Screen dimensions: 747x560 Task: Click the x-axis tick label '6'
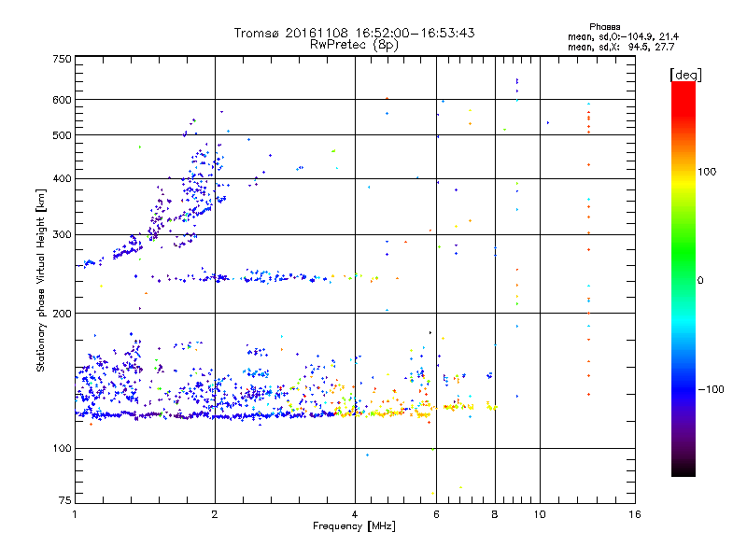(x=436, y=514)
